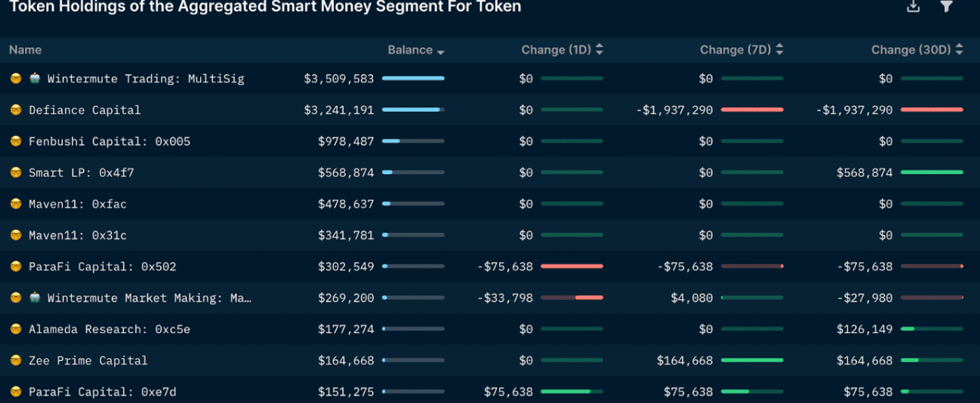Download the token holdings table

[913, 7]
